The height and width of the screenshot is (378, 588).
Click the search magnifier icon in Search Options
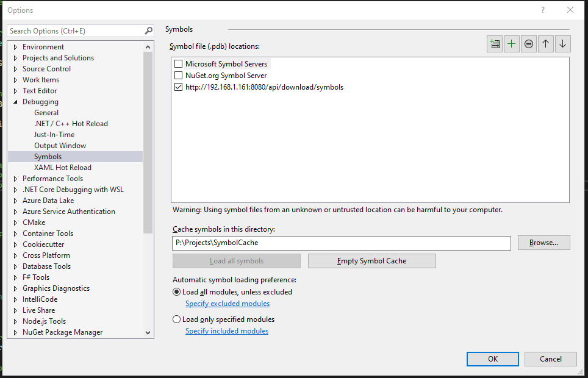(x=148, y=30)
